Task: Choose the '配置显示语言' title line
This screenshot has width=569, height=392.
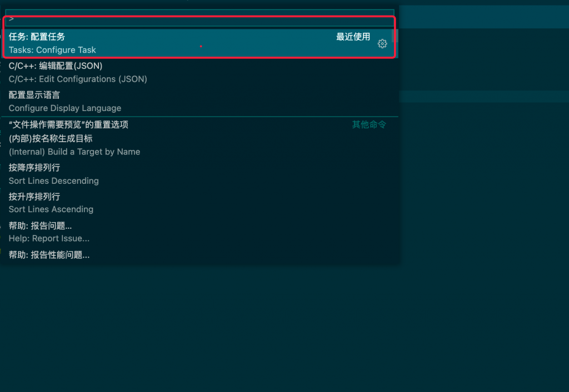Action: tap(34, 95)
